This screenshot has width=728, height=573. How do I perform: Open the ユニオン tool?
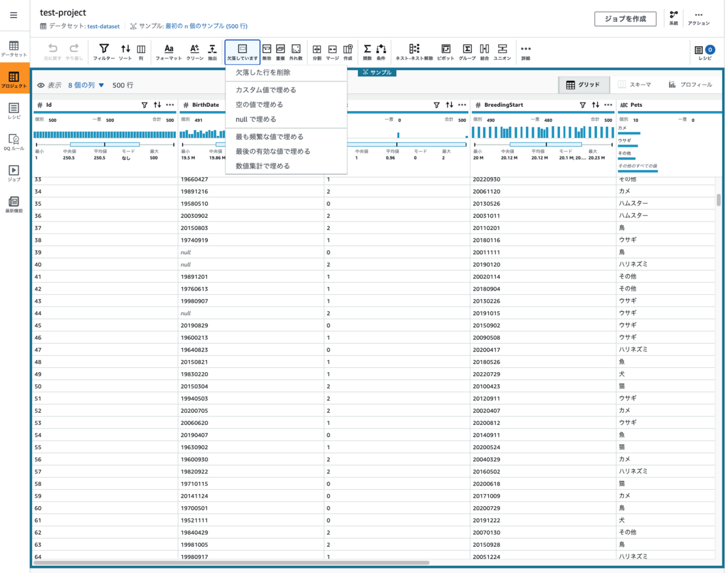coord(502,52)
